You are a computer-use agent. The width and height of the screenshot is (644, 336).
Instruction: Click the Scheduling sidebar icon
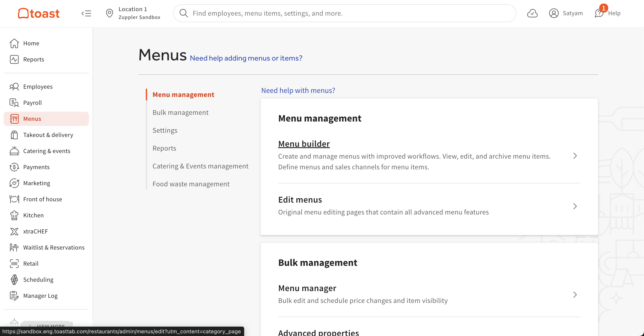pyautogui.click(x=14, y=279)
